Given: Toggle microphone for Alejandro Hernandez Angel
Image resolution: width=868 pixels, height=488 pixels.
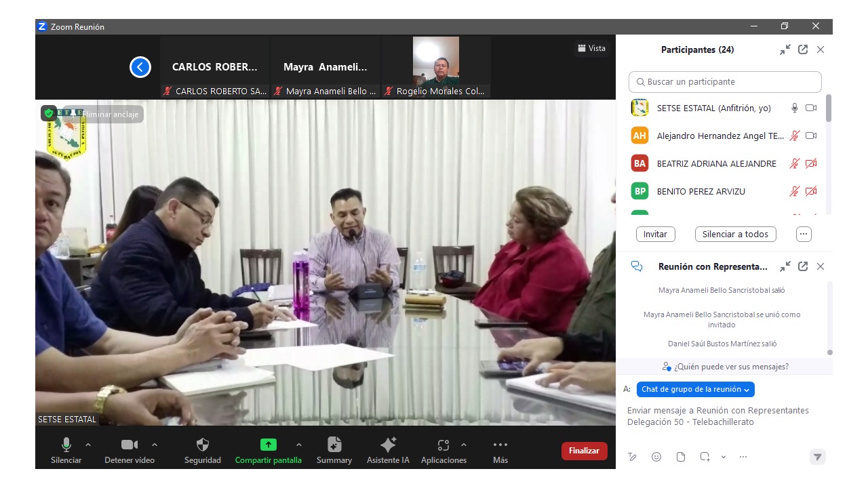Looking at the screenshot, I should pyautogui.click(x=794, y=136).
